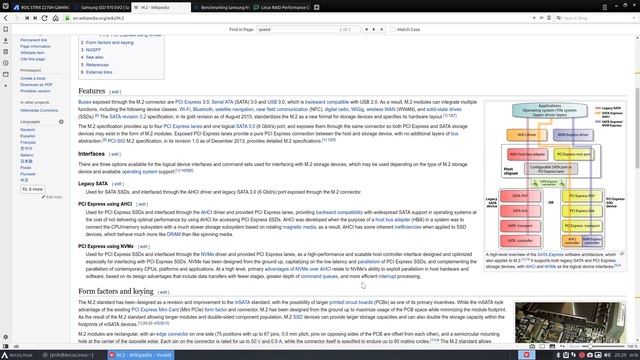
Task: Open Wikipedia language settings gear
Action: [61, 122]
